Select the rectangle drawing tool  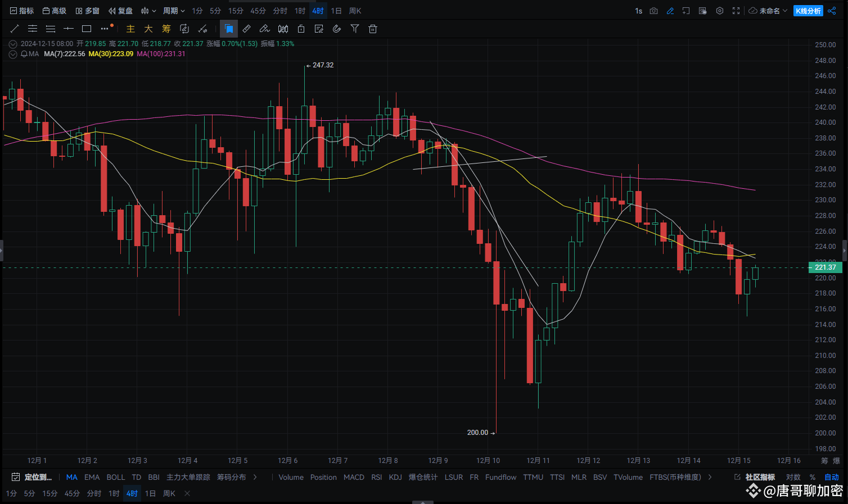(87, 29)
